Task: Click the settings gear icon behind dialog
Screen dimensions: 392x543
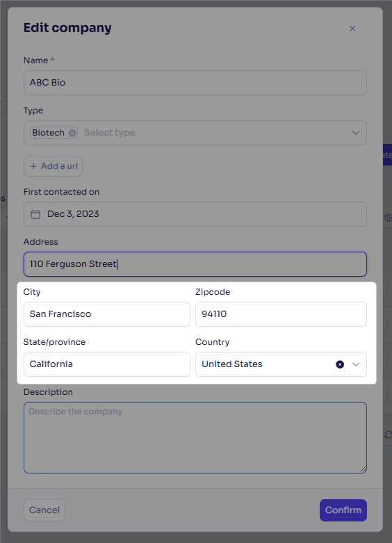Action: click(389, 218)
